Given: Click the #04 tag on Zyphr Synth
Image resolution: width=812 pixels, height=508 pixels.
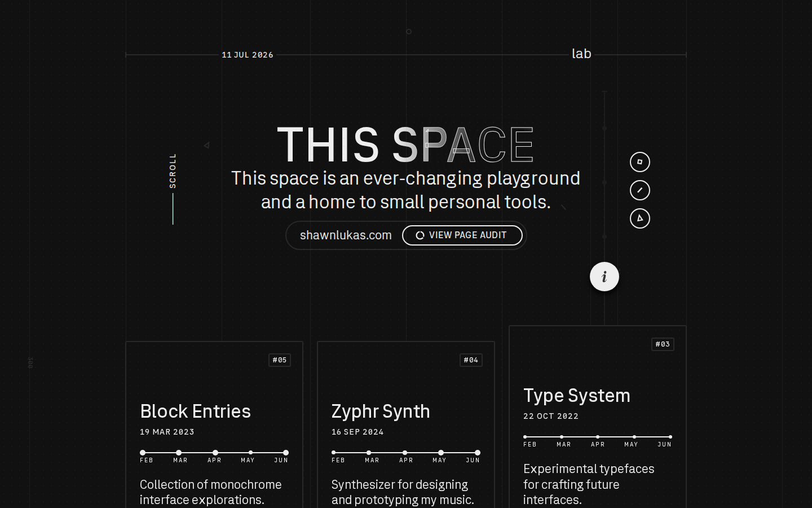Looking at the screenshot, I should coord(471,360).
